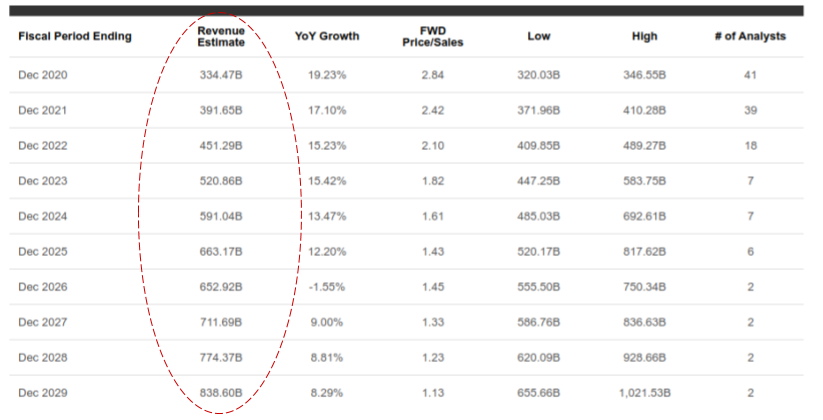Select the 334.47B revenue estimate cell
The height and width of the screenshot is (420, 823).
[221, 75]
